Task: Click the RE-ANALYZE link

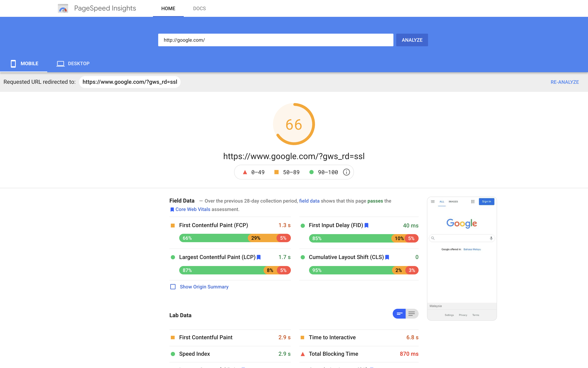Action: click(x=564, y=82)
